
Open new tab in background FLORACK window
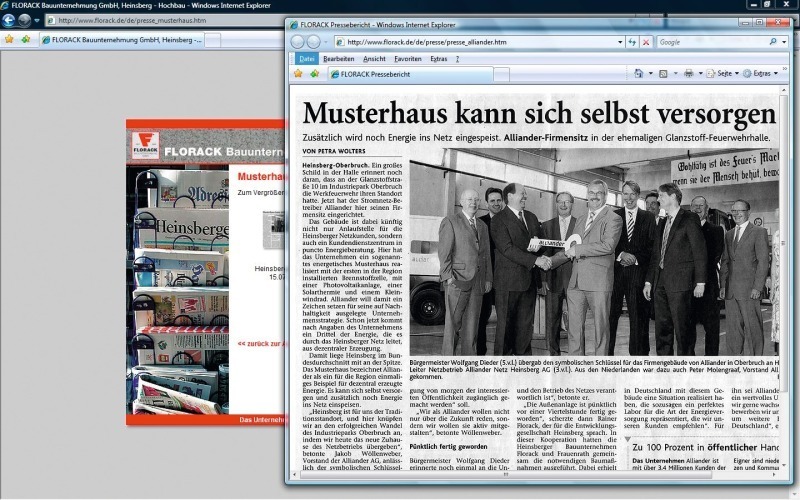pos(213,40)
